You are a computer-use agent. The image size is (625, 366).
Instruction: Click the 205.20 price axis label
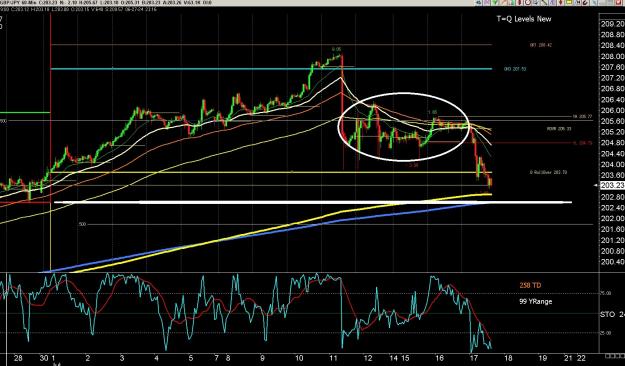(612, 132)
